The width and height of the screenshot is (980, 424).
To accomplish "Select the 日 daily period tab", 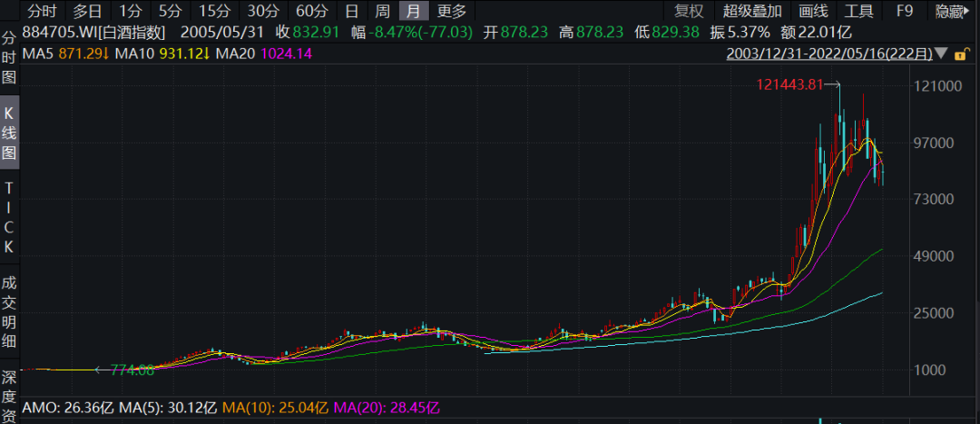I will point(352,11).
